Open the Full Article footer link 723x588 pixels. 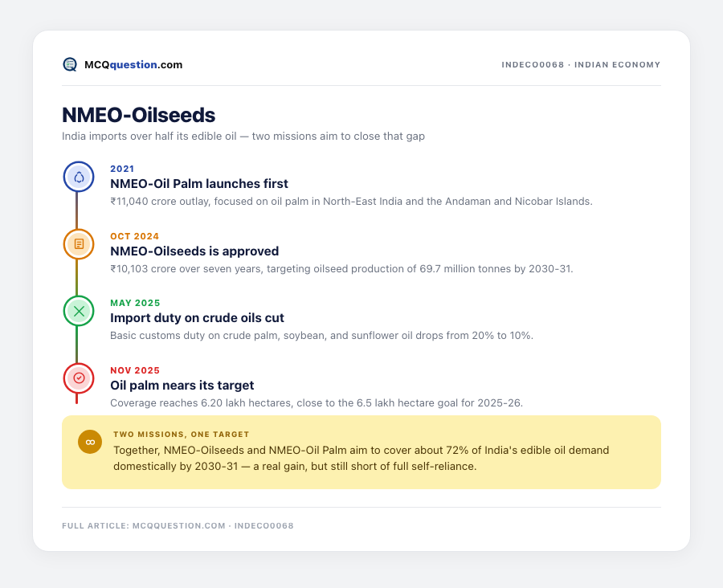(x=178, y=525)
